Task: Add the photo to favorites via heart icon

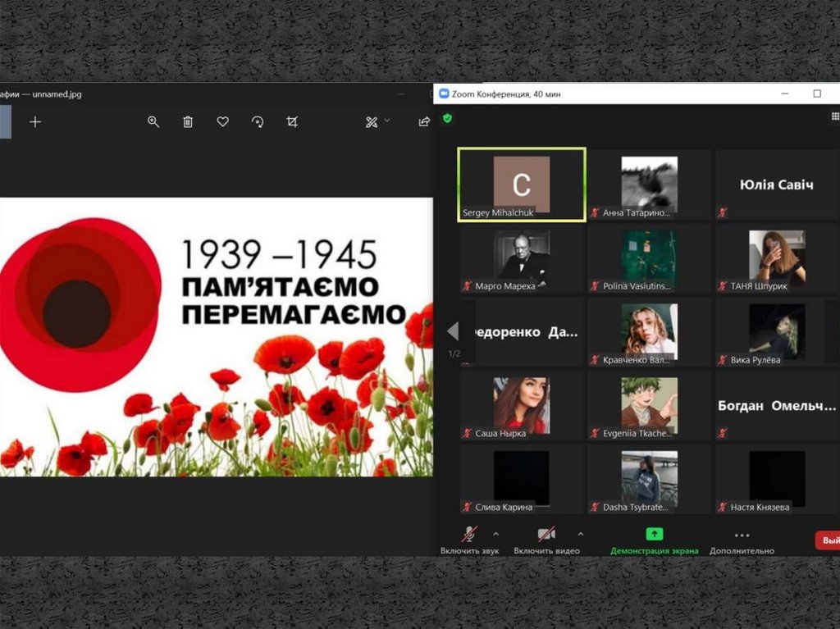Action: tap(222, 122)
